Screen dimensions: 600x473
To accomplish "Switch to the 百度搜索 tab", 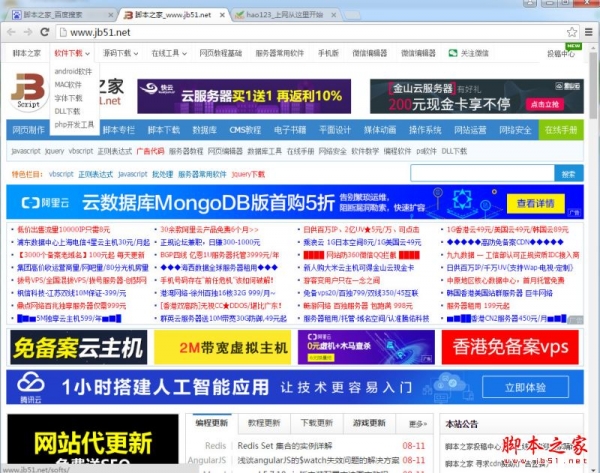I will [59, 15].
